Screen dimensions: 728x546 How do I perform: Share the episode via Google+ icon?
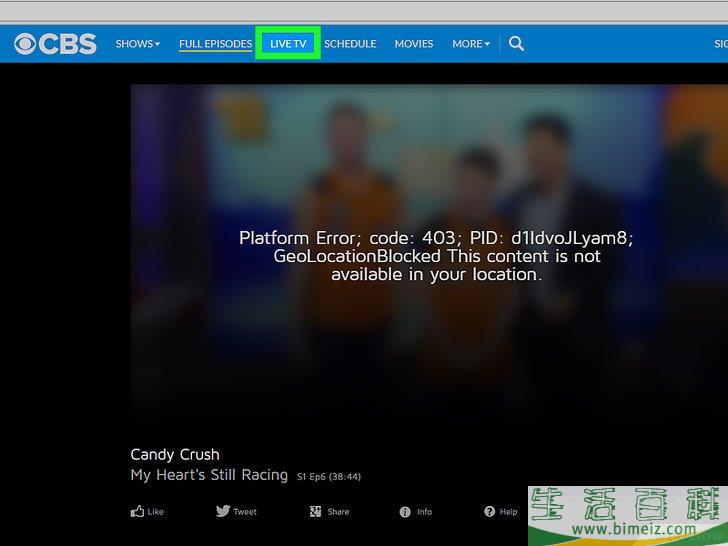click(x=315, y=511)
